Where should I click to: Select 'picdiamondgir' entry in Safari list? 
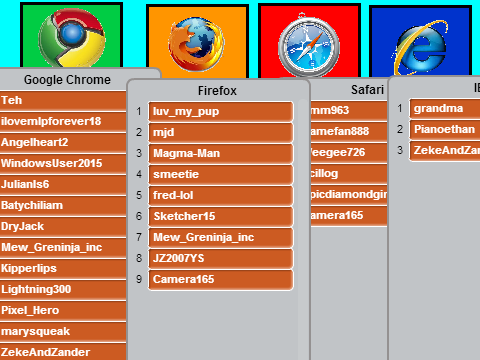[x=349, y=194]
